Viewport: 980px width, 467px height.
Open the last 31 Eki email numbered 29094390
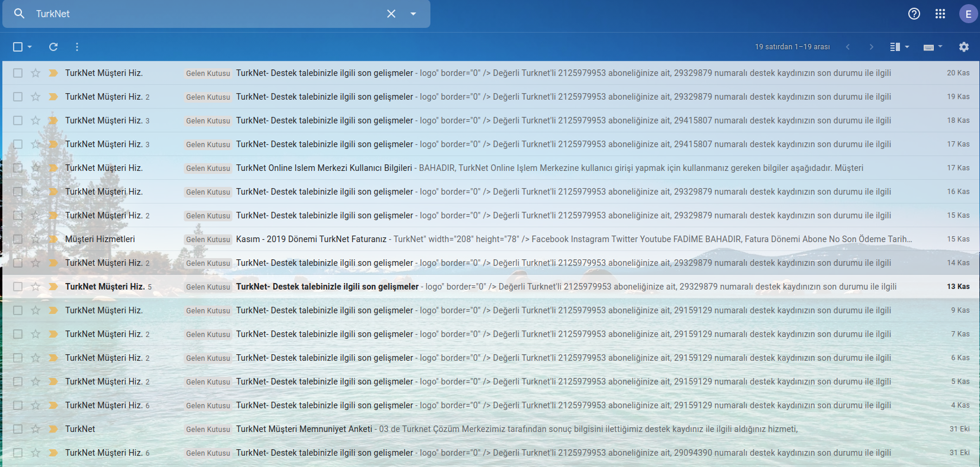(x=490, y=453)
